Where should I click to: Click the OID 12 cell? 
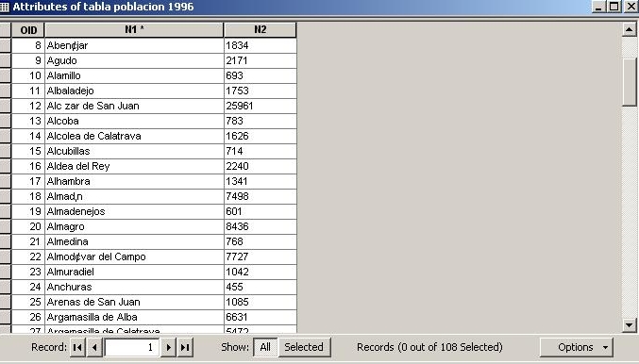coord(28,106)
